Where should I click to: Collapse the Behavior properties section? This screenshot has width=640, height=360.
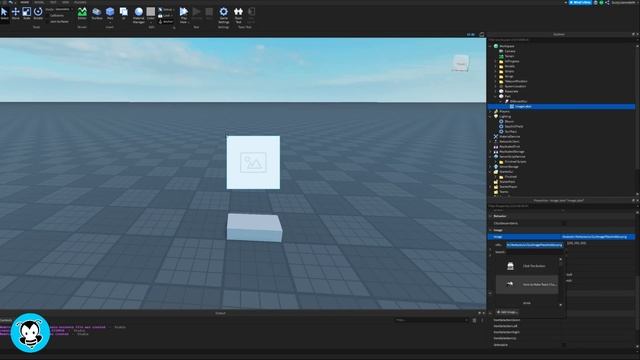(491, 216)
